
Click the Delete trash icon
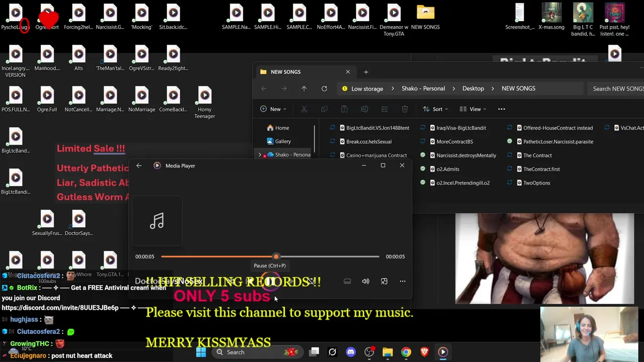(405, 109)
